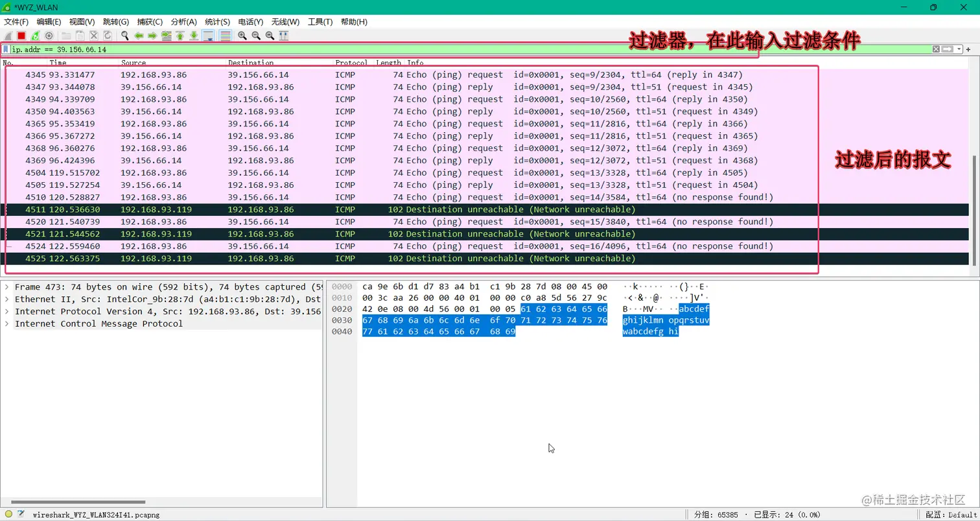Add a filter button with the plus

click(969, 49)
